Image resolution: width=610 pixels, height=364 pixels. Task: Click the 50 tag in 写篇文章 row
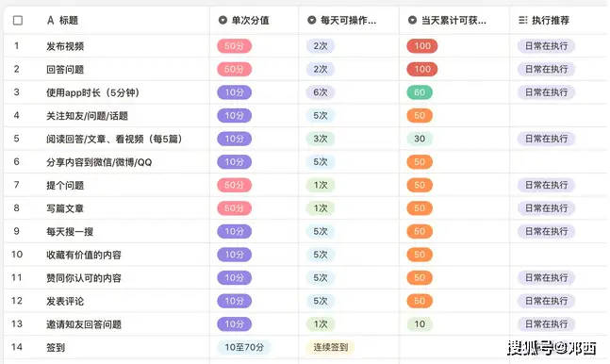click(x=420, y=208)
